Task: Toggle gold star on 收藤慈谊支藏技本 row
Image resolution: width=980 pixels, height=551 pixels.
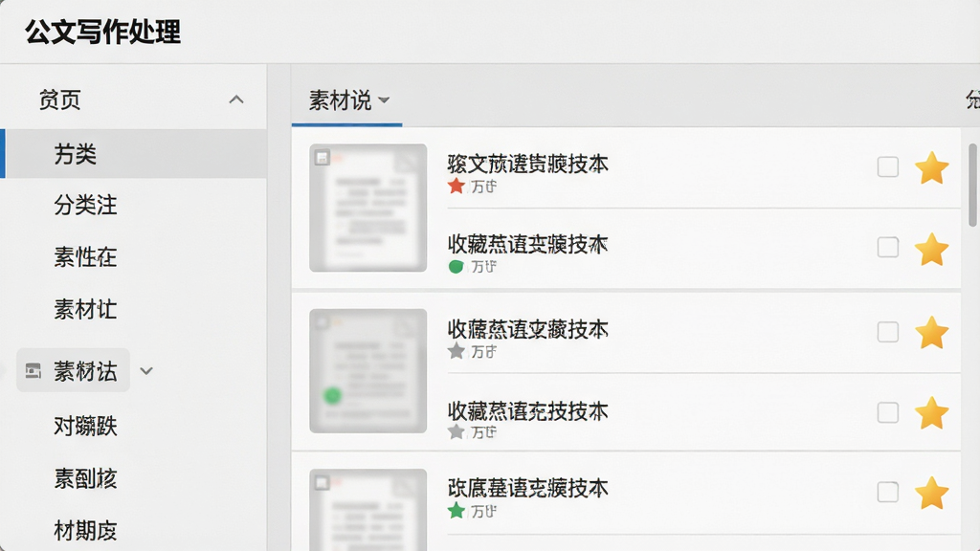Action: click(x=932, y=332)
